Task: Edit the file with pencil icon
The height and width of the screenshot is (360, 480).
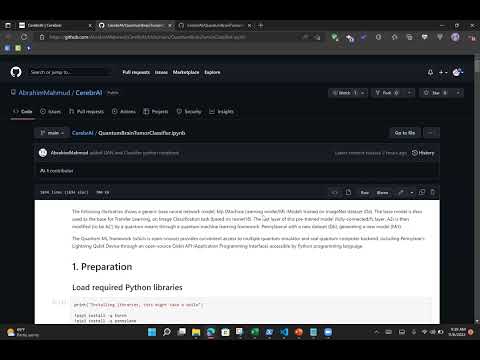Action: coord(401,192)
